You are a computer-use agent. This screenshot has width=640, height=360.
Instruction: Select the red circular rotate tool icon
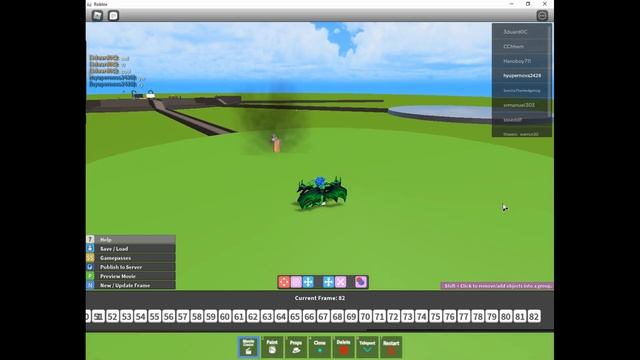284,282
